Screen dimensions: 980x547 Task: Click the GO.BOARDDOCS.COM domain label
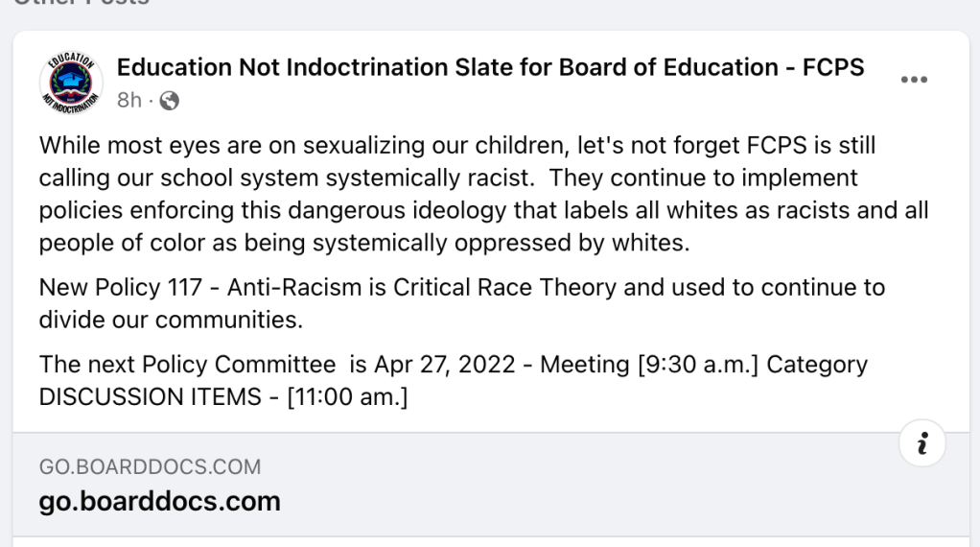tap(150, 467)
